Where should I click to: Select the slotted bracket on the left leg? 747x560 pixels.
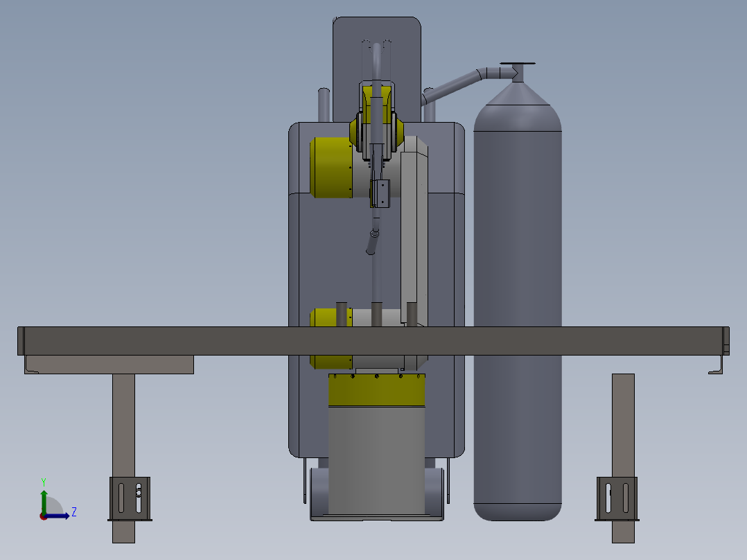click(130, 498)
